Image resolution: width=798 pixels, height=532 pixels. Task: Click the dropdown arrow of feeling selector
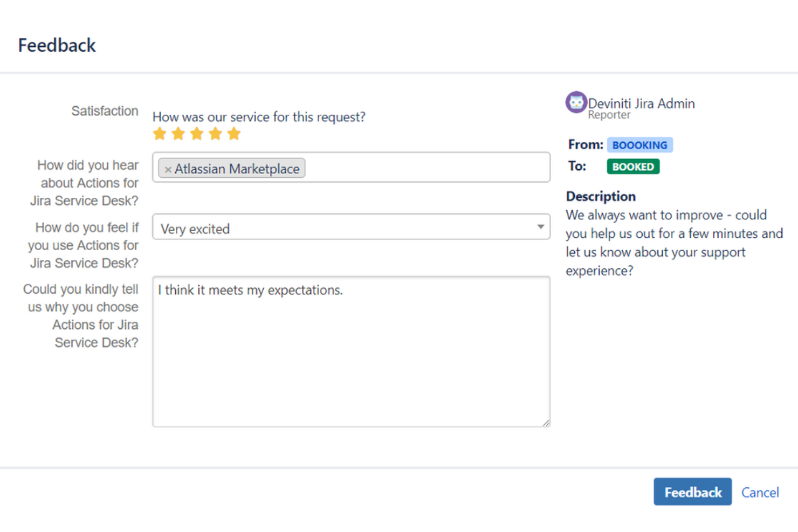tap(540, 227)
